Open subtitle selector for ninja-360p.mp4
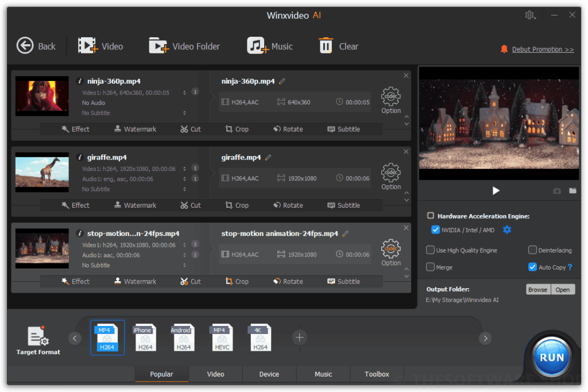This screenshot has height=392, width=588. [x=184, y=112]
